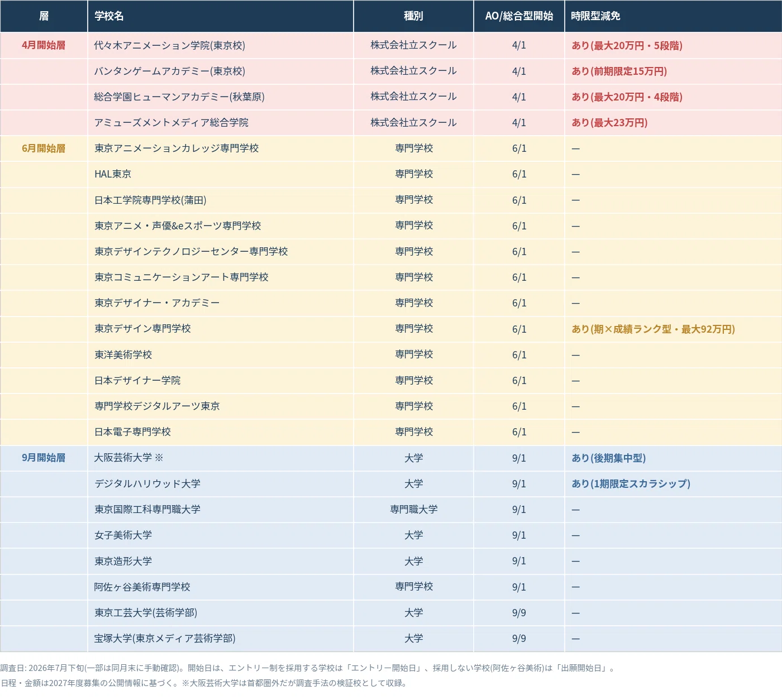Click school name HAL東京
This screenshot has height=700, width=782.
(113, 174)
